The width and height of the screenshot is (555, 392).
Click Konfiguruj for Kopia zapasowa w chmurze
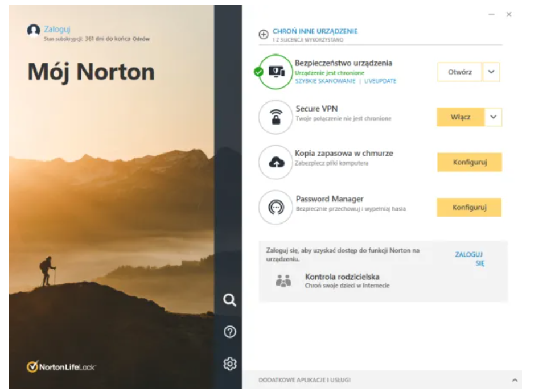(x=470, y=162)
